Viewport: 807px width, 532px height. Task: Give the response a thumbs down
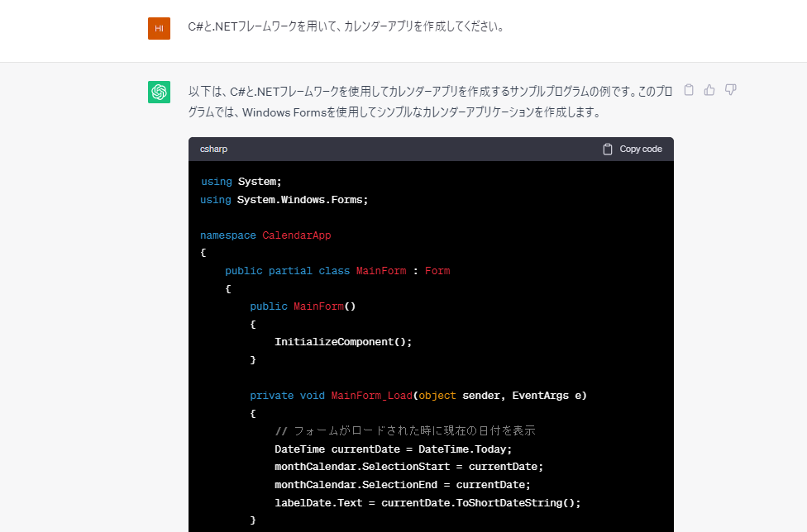tap(730, 90)
